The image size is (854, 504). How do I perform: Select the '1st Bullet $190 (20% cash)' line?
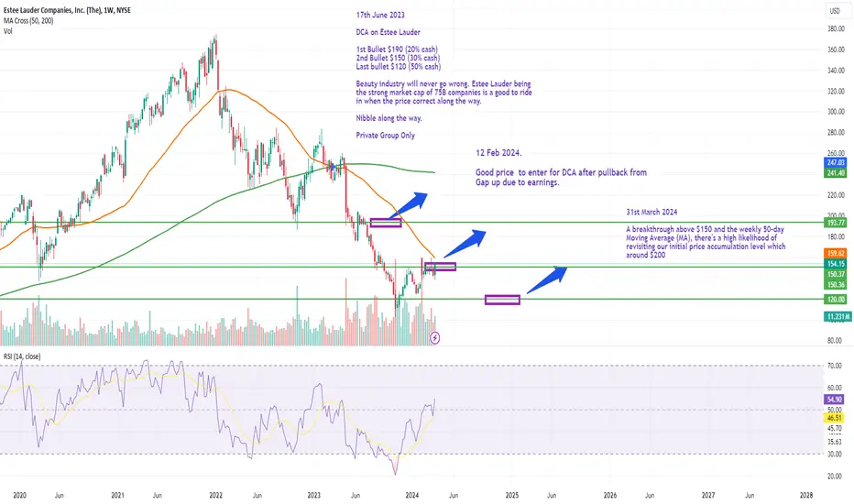pyautogui.click(x=397, y=49)
